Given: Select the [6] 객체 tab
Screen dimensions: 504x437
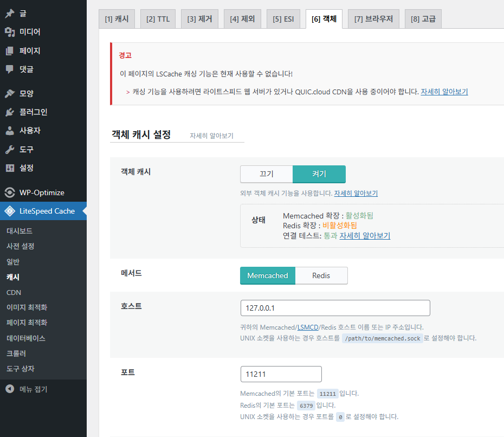Looking at the screenshot, I should 324,19.
